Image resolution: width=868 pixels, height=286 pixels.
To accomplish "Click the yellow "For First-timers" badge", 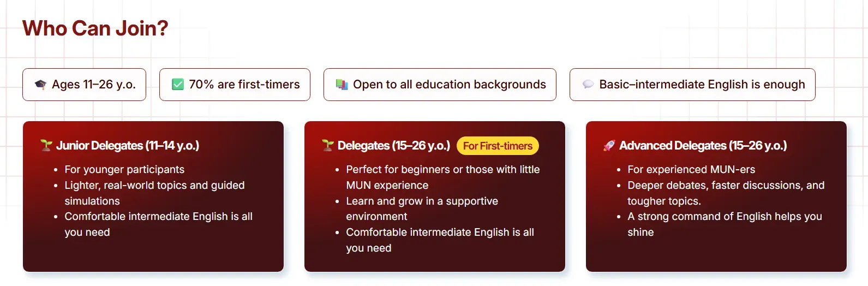I will (x=498, y=146).
